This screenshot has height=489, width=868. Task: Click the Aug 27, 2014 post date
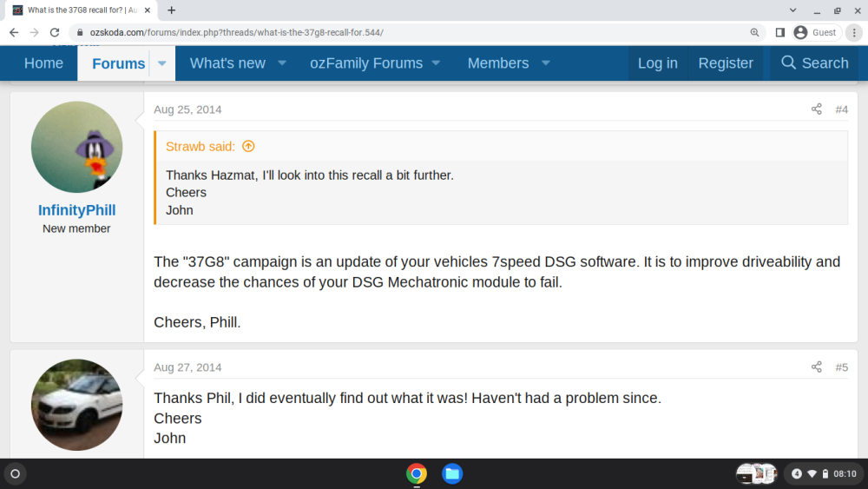point(187,367)
